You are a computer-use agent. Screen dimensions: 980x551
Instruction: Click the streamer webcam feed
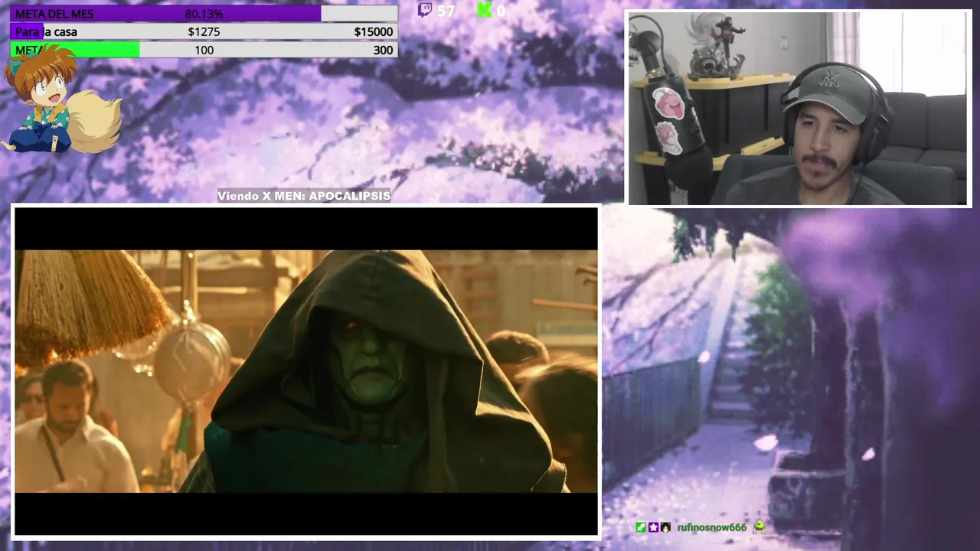(799, 108)
